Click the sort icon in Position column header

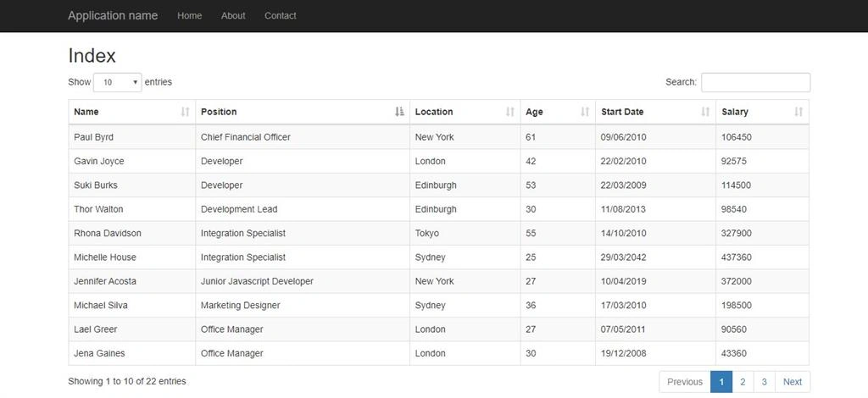[x=400, y=112]
